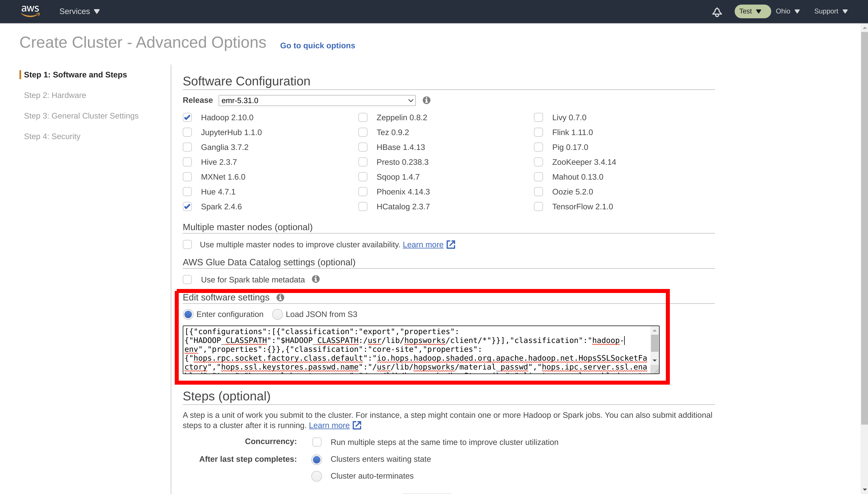Click the Go to quick options link
This screenshot has height=494, width=868.
pyautogui.click(x=317, y=45)
